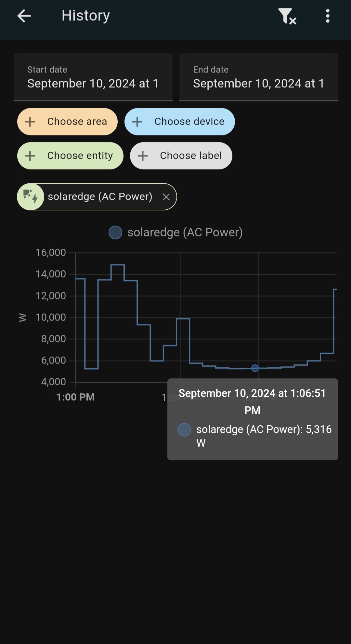The width and height of the screenshot is (351, 644).
Task: Toggle solaredge (AC Power) series in legend
Action: pyautogui.click(x=175, y=232)
